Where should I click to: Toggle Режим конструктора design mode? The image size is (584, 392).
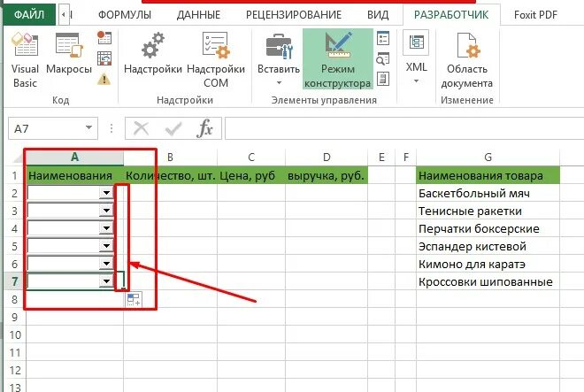[337, 59]
